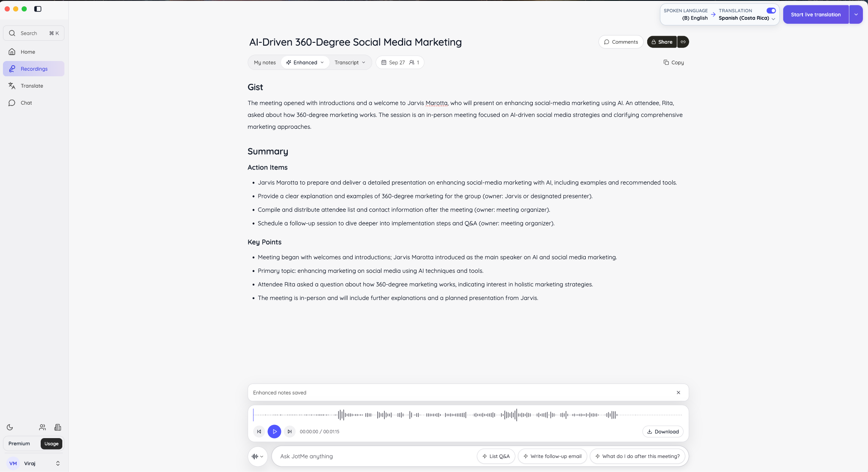868x472 pixels.
Task: Click the meeting title heading
Action: coord(355,42)
